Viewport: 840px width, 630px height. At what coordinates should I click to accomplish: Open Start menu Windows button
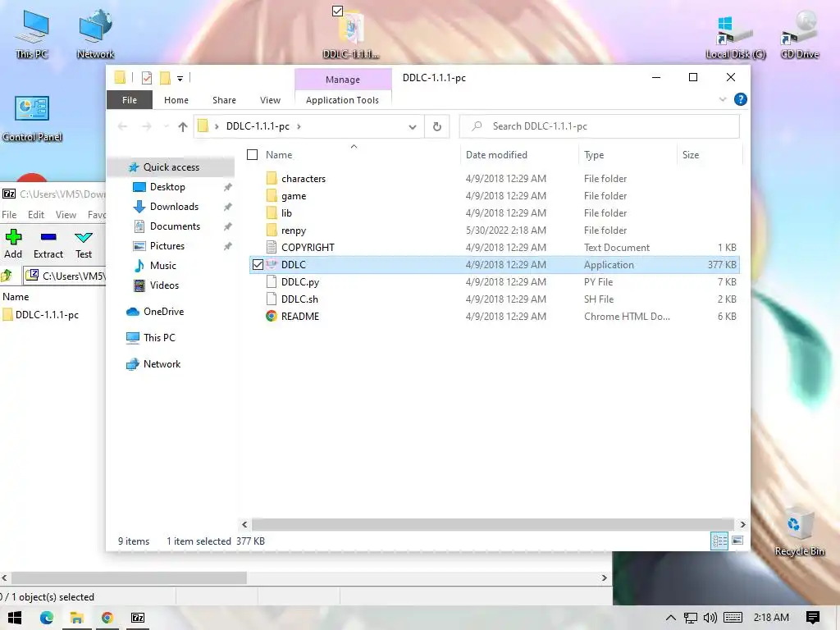[x=15, y=618]
